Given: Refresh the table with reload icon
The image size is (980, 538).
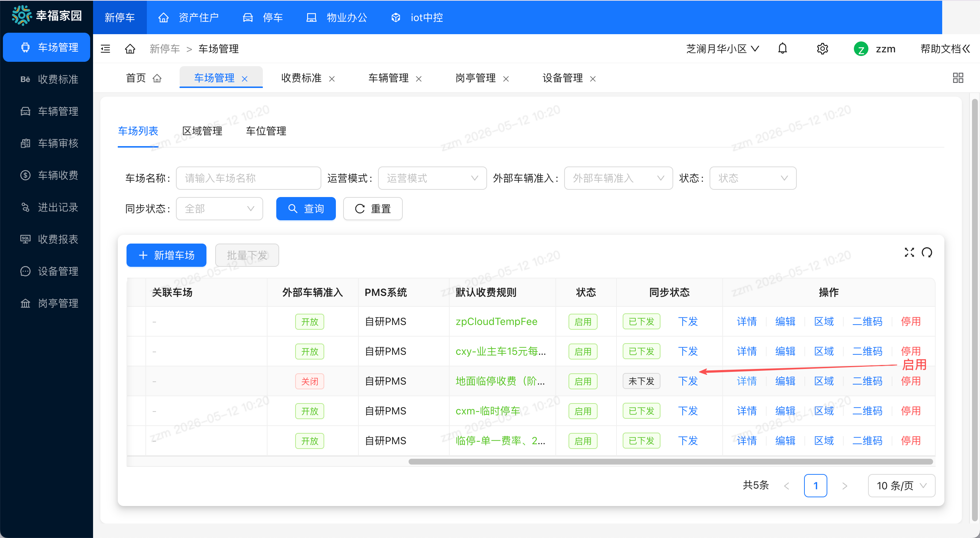Looking at the screenshot, I should tap(927, 252).
